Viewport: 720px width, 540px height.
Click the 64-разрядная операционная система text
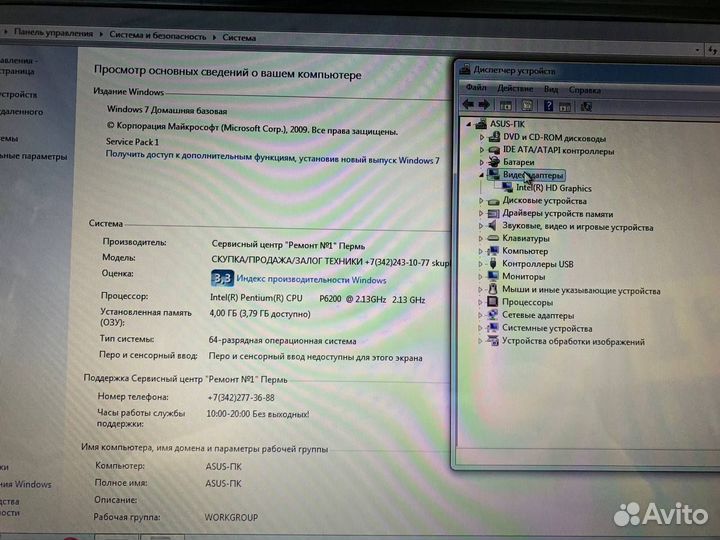282,341
